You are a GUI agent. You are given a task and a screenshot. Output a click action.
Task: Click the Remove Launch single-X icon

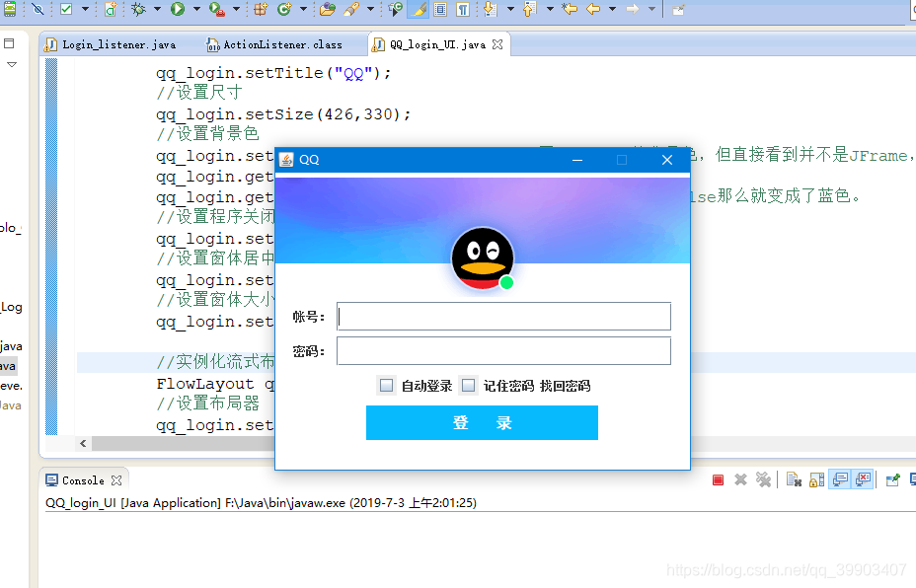[740, 480]
